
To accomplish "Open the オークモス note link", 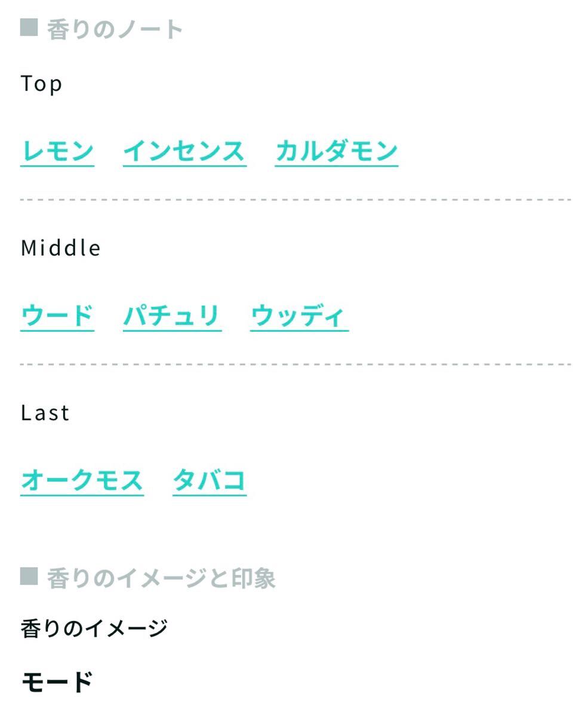I will [82, 481].
